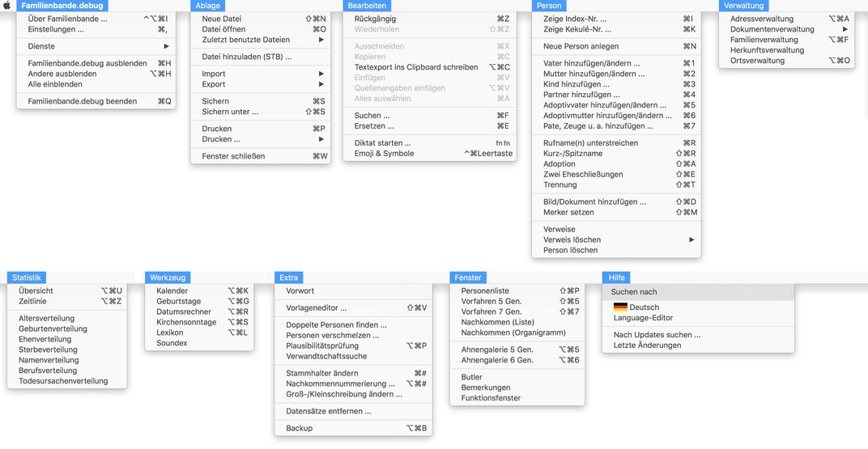Choose Datumsrechner in Werkzeug menu
Image resolution: width=868 pixels, height=449 pixels.
[184, 311]
